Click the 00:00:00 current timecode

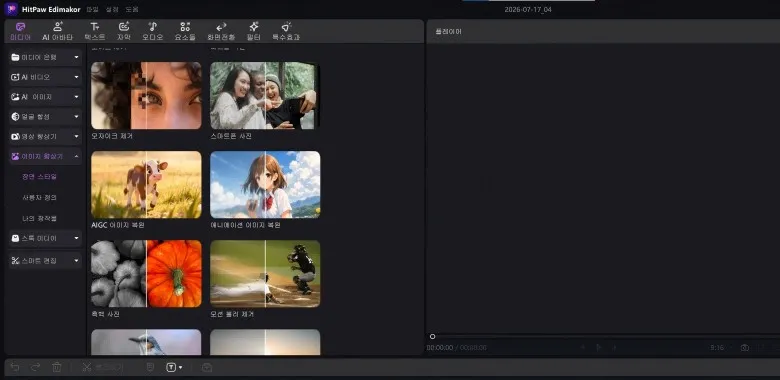pos(440,348)
